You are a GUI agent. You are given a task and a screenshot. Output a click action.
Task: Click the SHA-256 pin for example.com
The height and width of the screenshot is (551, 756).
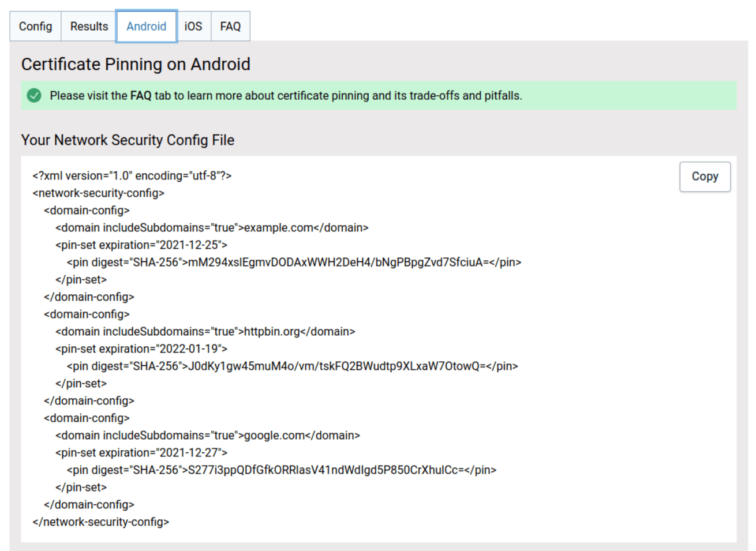294,262
